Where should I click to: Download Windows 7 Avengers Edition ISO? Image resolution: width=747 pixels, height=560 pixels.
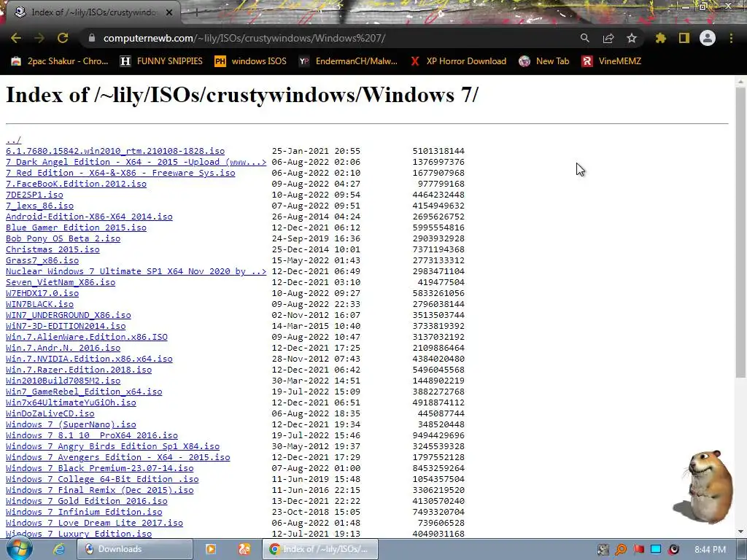pos(117,458)
